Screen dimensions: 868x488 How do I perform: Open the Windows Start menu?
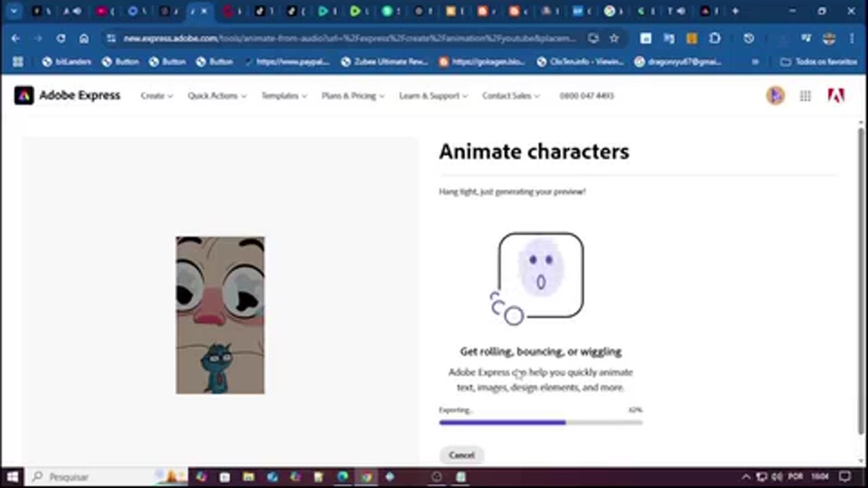pyautogui.click(x=12, y=476)
